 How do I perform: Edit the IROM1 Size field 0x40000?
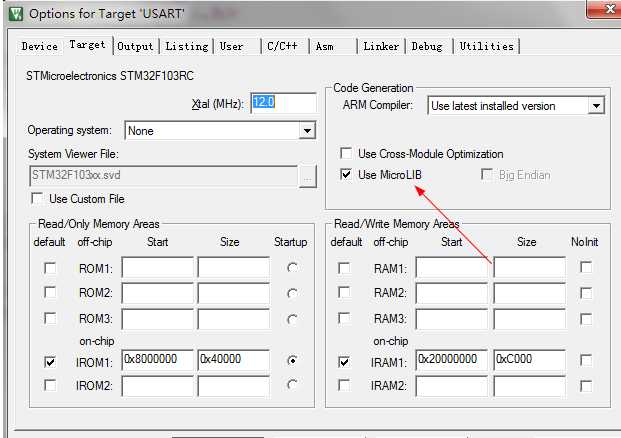tap(234, 360)
